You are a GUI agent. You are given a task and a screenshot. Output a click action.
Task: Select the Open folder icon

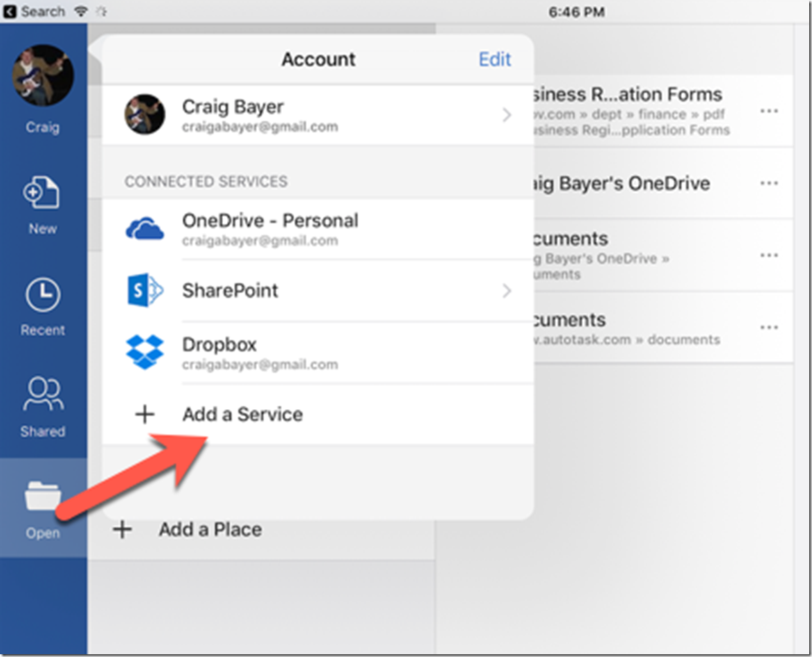point(43,496)
